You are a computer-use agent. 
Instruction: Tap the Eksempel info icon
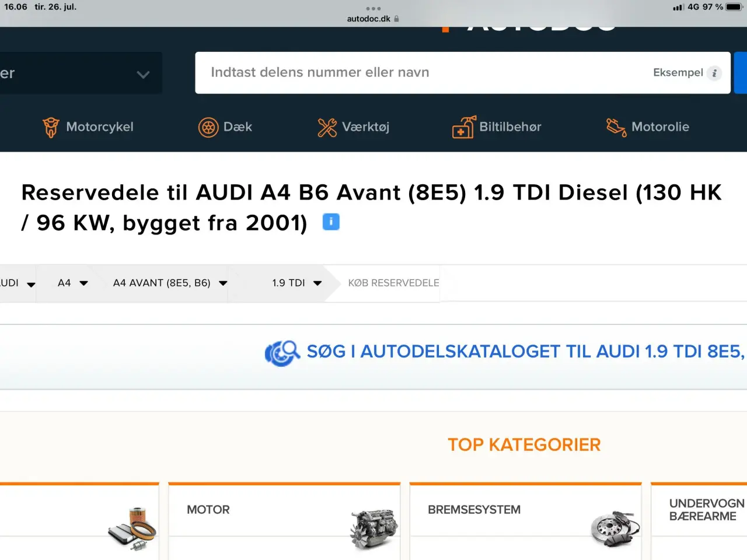pyautogui.click(x=714, y=73)
